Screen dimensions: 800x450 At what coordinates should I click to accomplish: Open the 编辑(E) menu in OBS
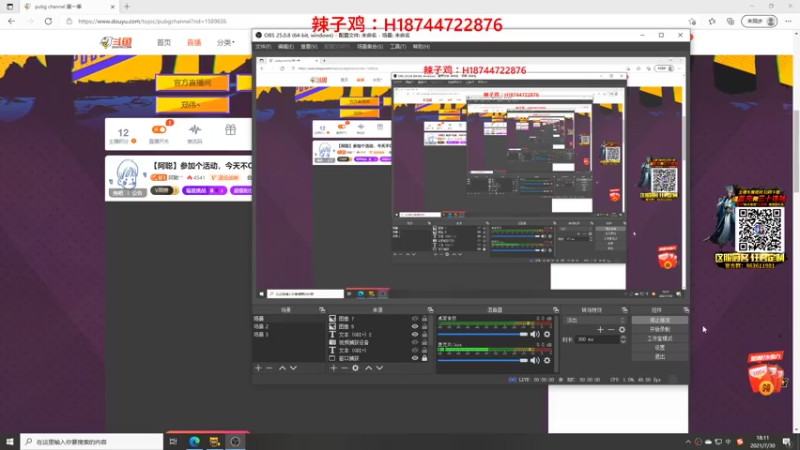(x=286, y=46)
